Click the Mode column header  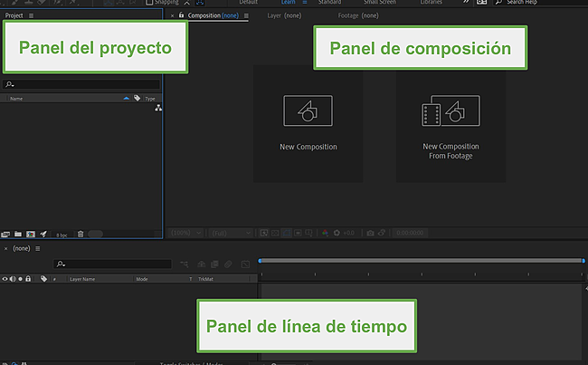click(x=142, y=279)
